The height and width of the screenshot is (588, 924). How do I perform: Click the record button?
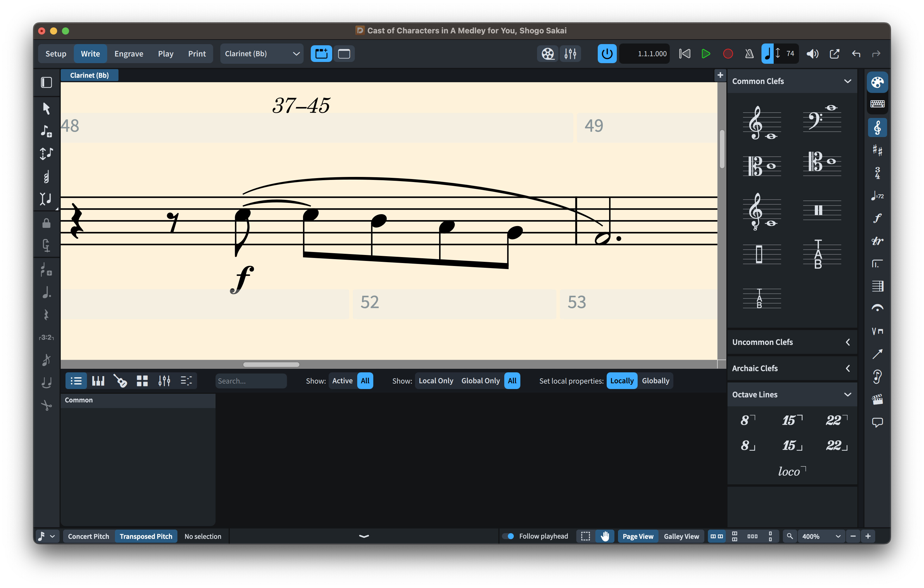(x=728, y=54)
